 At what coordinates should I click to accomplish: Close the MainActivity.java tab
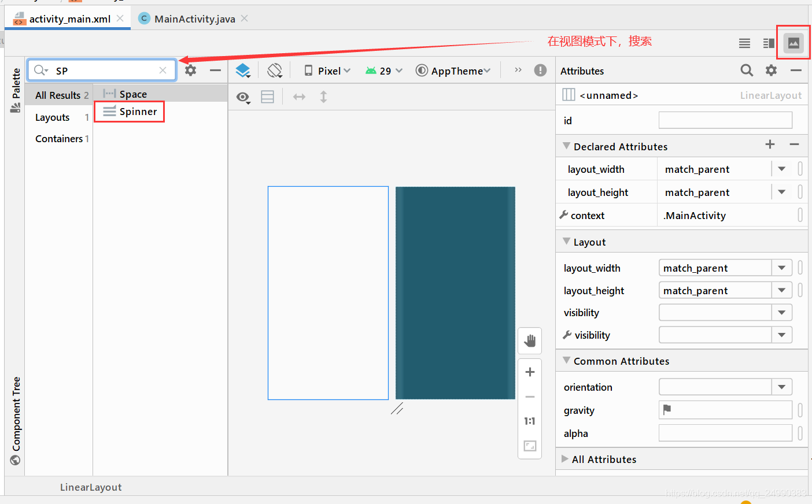coord(245,18)
